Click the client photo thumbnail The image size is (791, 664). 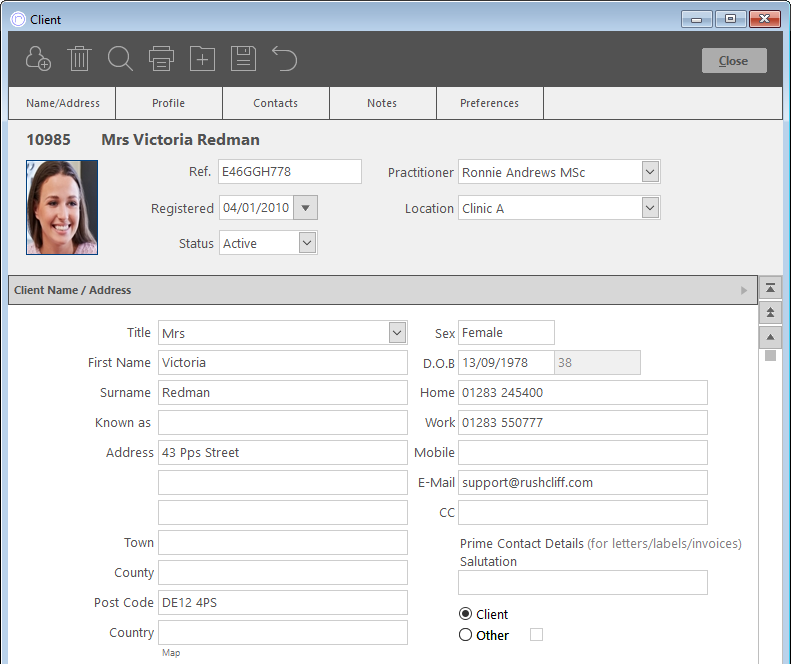[62, 207]
